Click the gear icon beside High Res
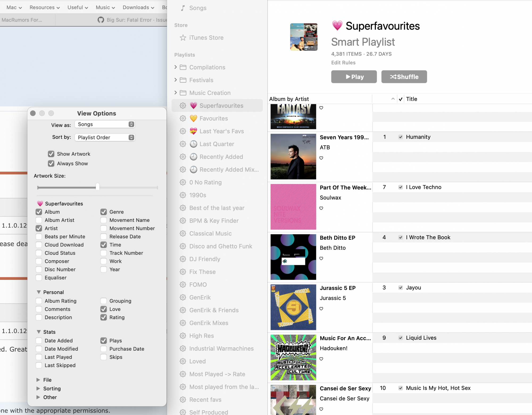 (183, 336)
